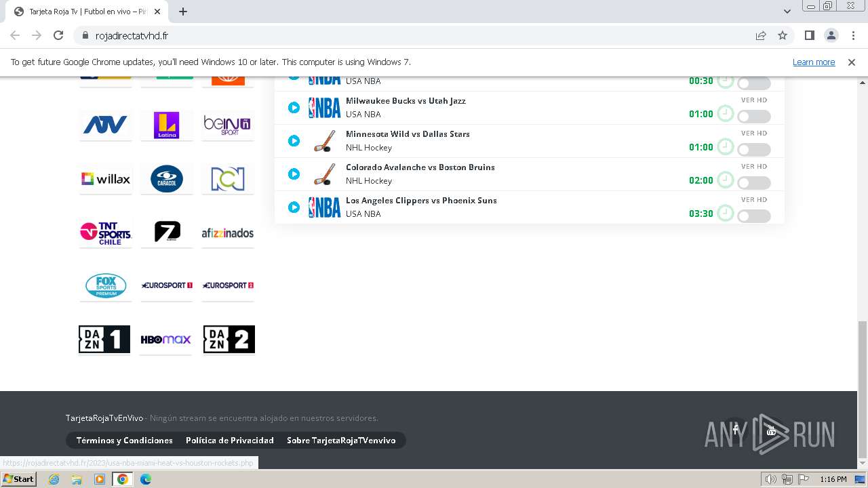Click the page vertical scrollbar thumb
868x488 pixels.
coord(863,390)
